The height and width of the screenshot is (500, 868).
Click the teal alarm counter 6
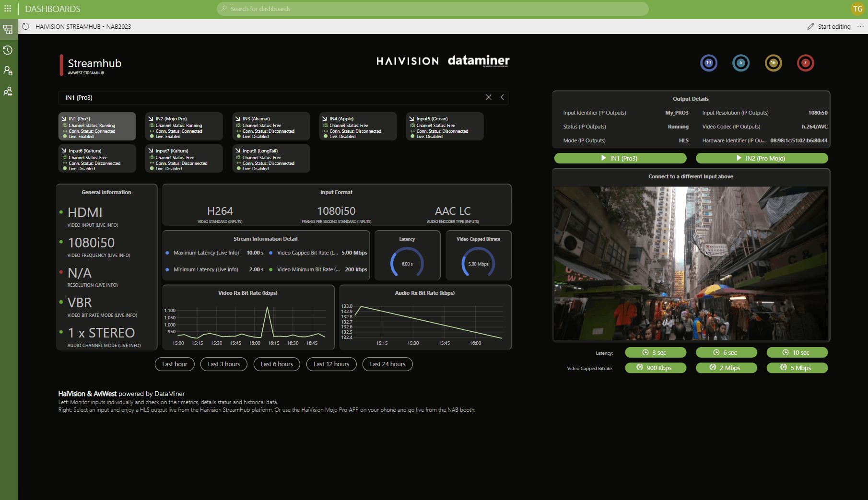(741, 63)
